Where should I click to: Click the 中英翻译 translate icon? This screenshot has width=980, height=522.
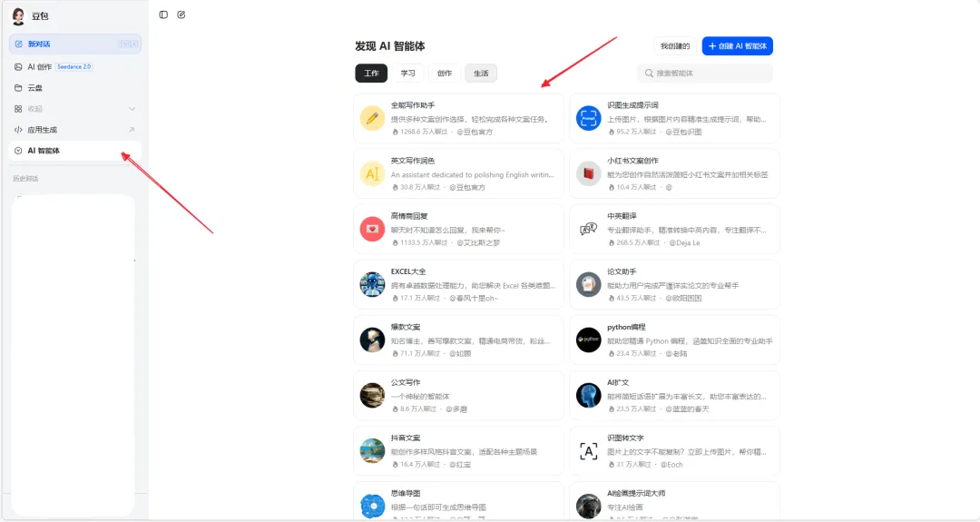(x=588, y=229)
